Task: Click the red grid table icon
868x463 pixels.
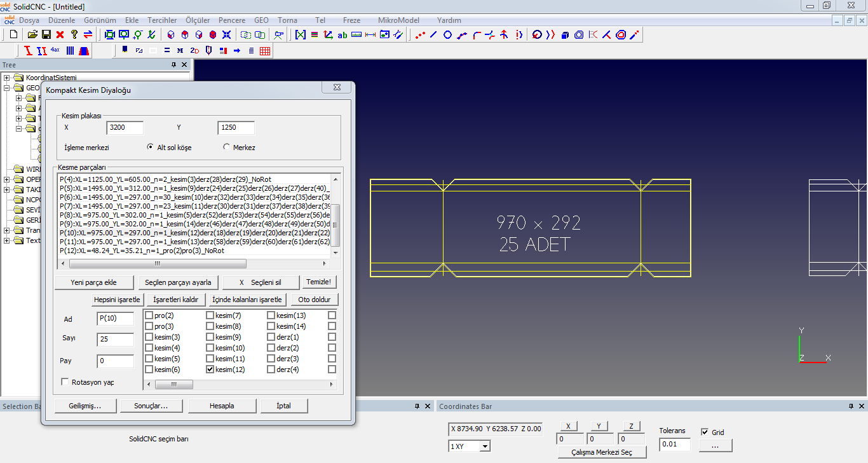Action: (x=265, y=50)
